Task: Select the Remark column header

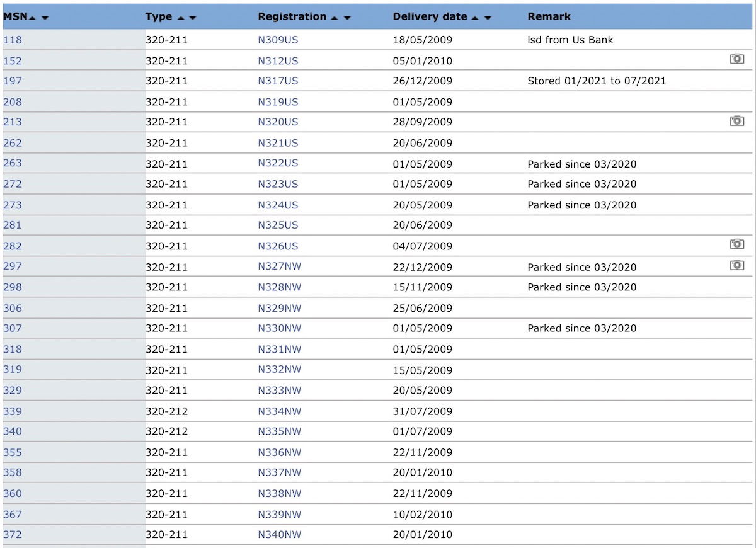Action: 549,16
